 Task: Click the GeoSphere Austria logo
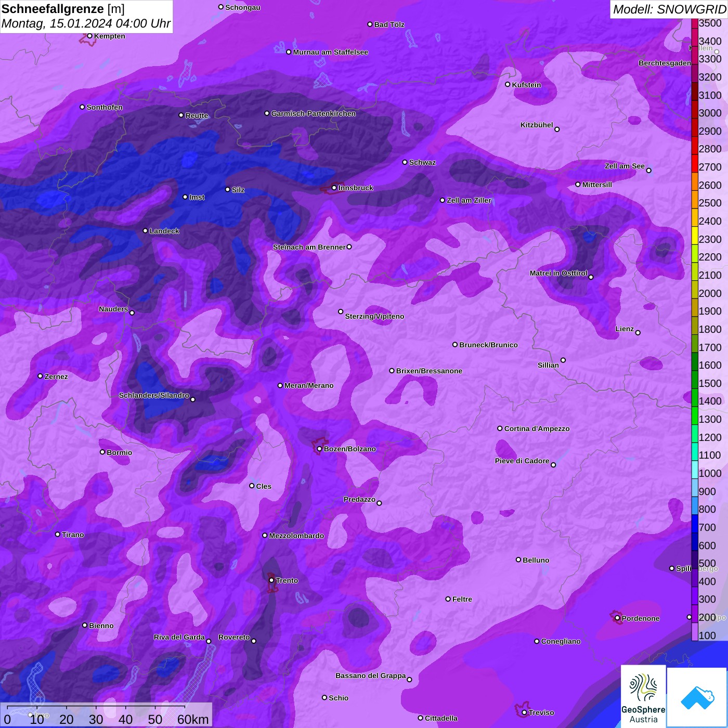click(643, 696)
